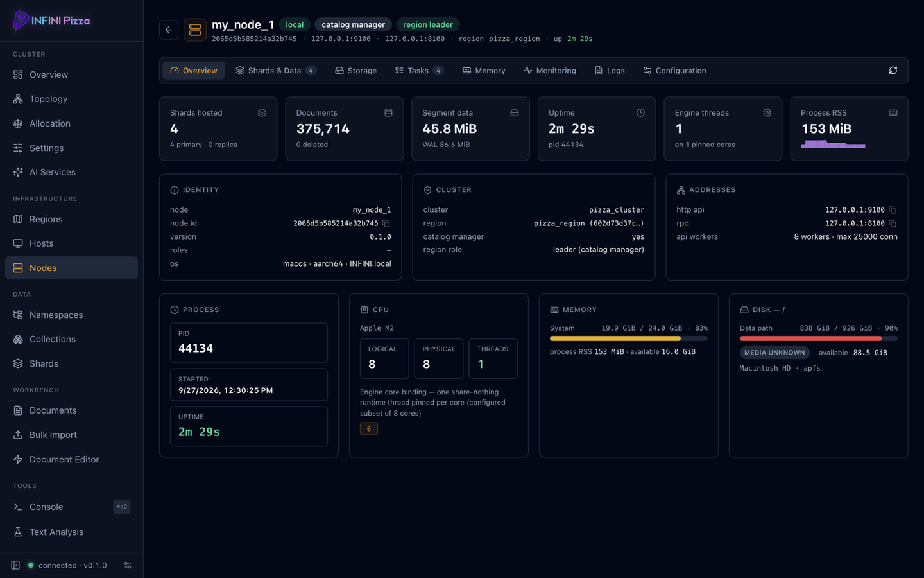
Task: Open connection settings sliders icon
Action: [x=128, y=565]
